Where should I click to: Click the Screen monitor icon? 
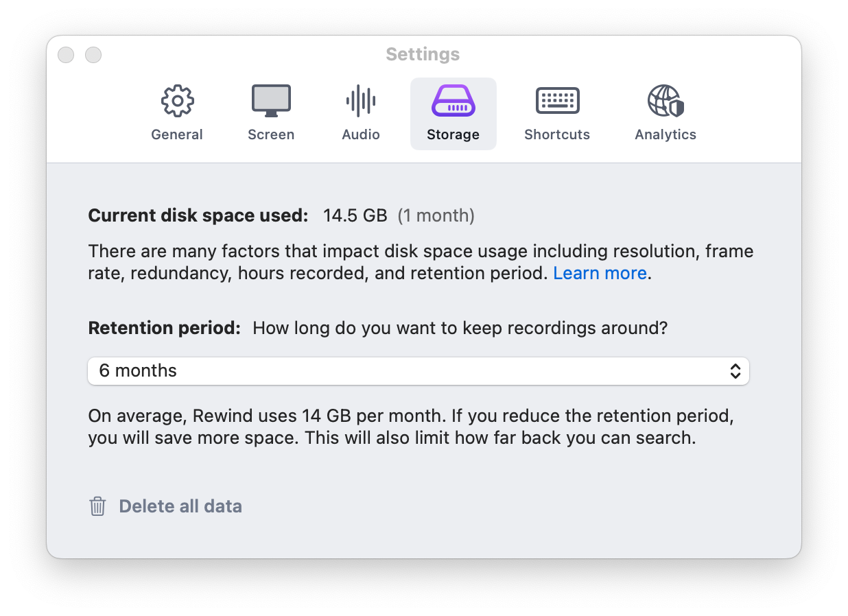pos(271,102)
